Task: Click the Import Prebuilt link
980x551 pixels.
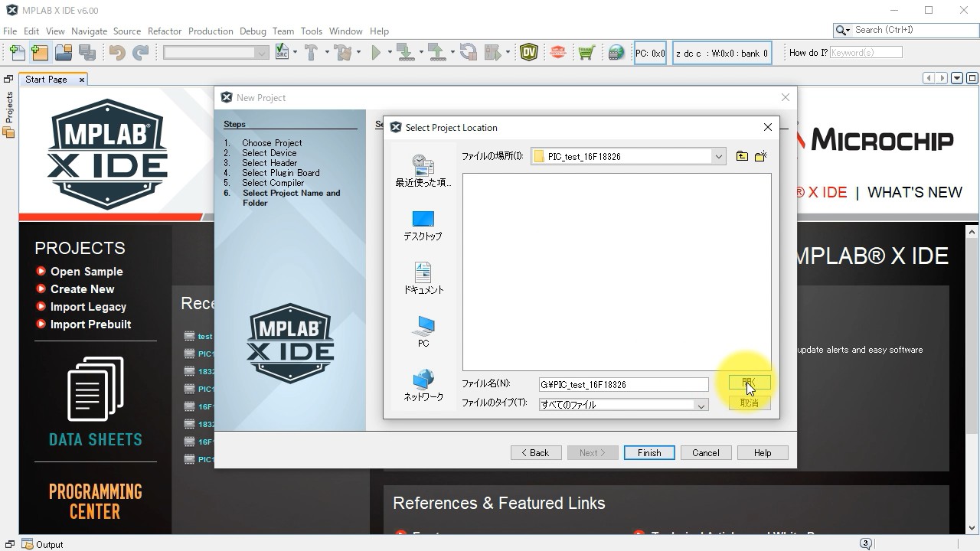Action: click(x=90, y=324)
